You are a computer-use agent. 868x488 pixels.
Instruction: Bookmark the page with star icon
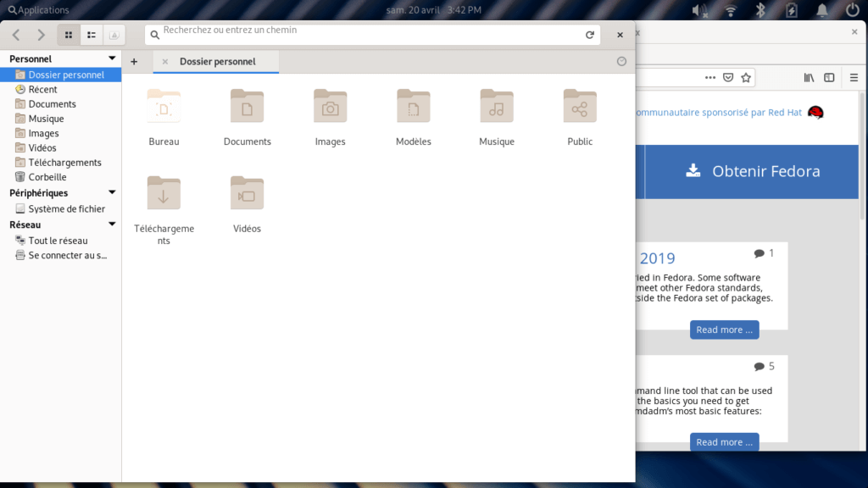point(746,78)
